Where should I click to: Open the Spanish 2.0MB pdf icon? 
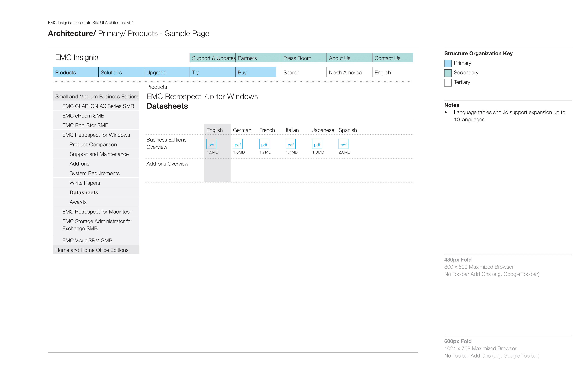pyautogui.click(x=343, y=144)
